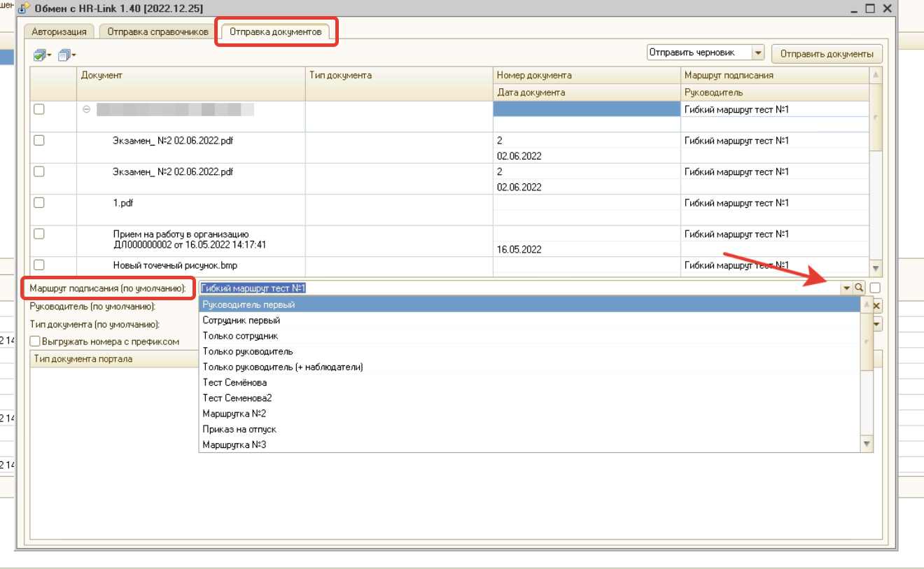Click the Руководитель (по умолчанию) label
Image resolution: width=924 pixels, height=569 pixels.
pyautogui.click(x=92, y=306)
